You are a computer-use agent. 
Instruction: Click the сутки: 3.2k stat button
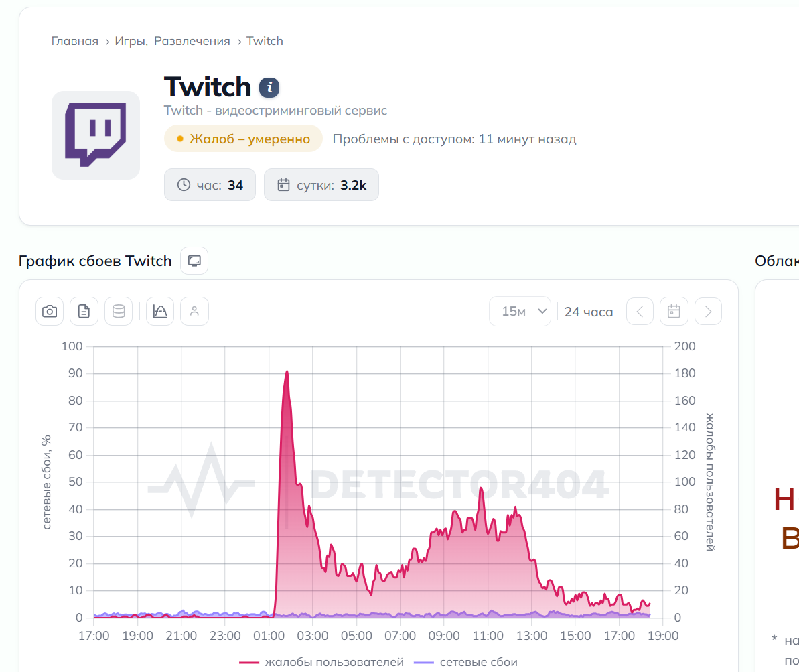pos(321,184)
